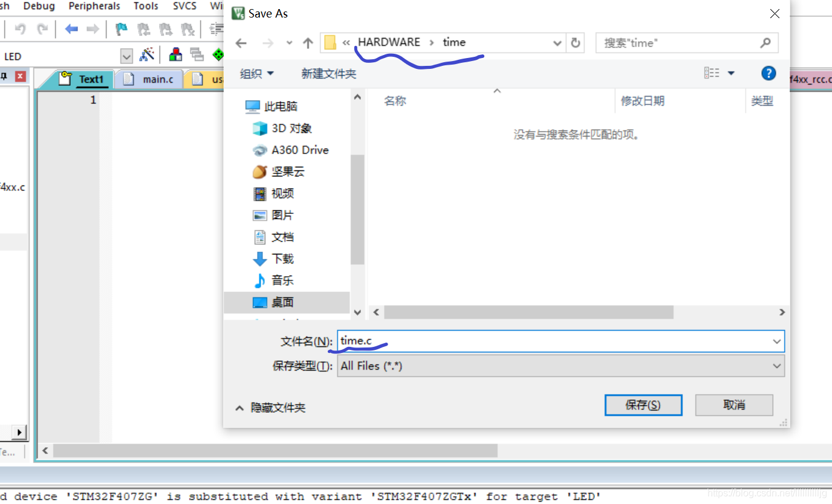Redo edit in Keil toolbar
The width and height of the screenshot is (832, 504).
[42, 29]
